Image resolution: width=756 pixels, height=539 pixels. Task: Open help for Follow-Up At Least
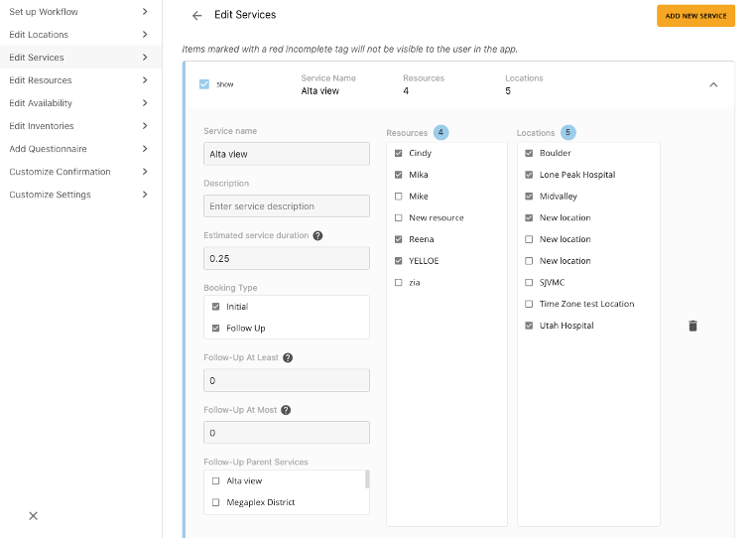click(288, 357)
